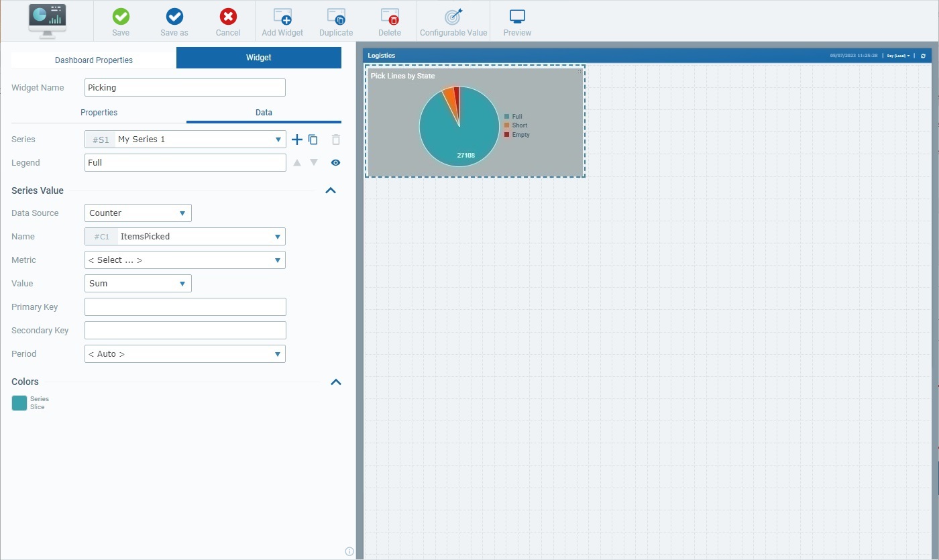The height and width of the screenshot is (560, 939).
Task: Open Add Widget
Action: point(282,20)
